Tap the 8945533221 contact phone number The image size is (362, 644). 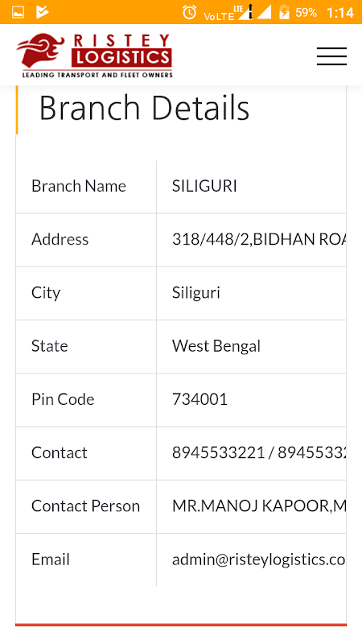[218, 452]
